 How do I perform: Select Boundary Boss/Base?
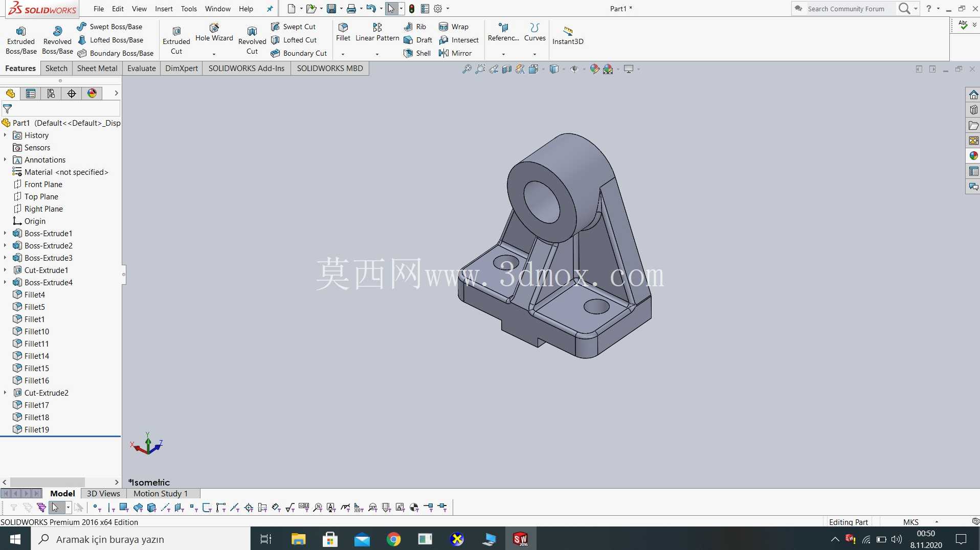(115, 53)
